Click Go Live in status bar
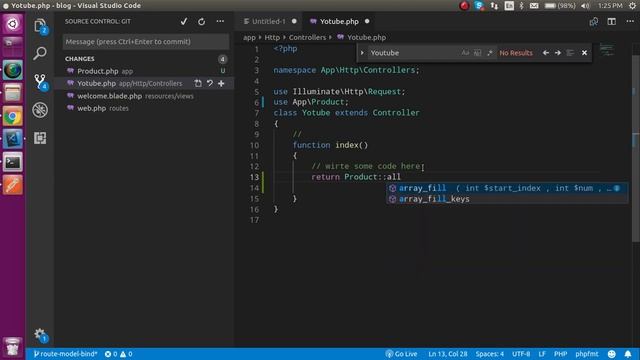The height and width of the screenshot is (360, 640). (x=401, y=354)
